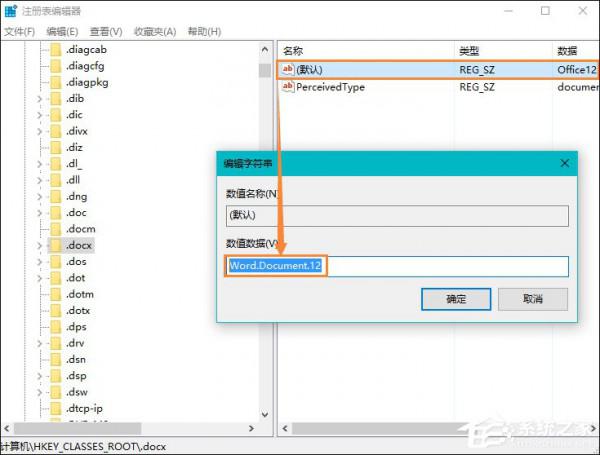Click the 数值数据 input field
This screenshot has height=455, width=600.
point(397,266)
